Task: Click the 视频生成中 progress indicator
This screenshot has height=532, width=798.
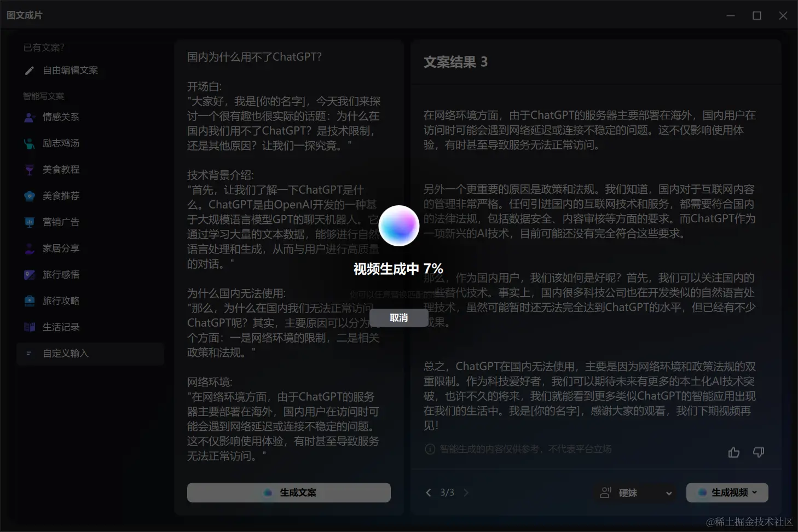Action: [x=399, y=269]
